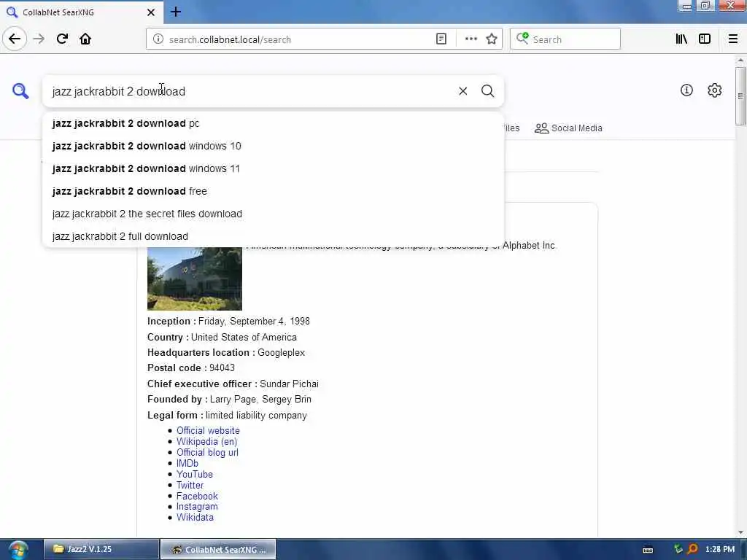Click the browser Search box
747x560 pixels.
click(565, 39)
